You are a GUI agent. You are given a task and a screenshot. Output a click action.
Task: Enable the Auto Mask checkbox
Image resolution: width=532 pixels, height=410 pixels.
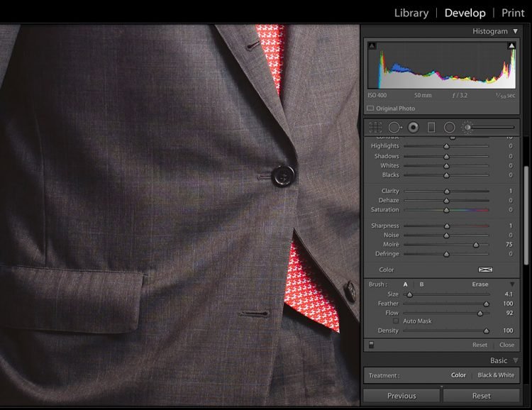(396, 321)
